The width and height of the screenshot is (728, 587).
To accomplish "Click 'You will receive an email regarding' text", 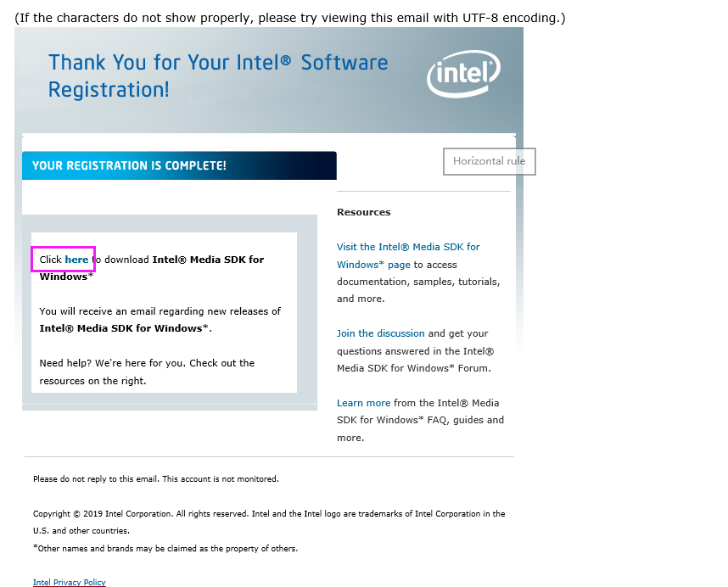I will [x=160, y=311].
